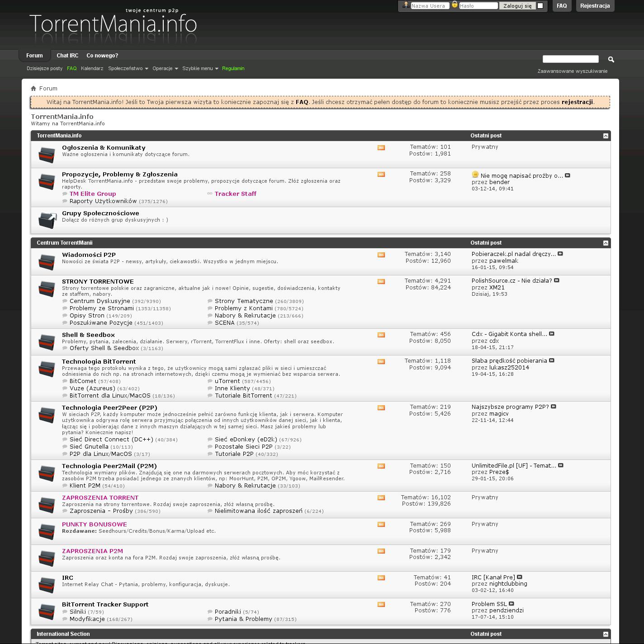Click the home icon in breadcrumb

(x=33, y=89)
